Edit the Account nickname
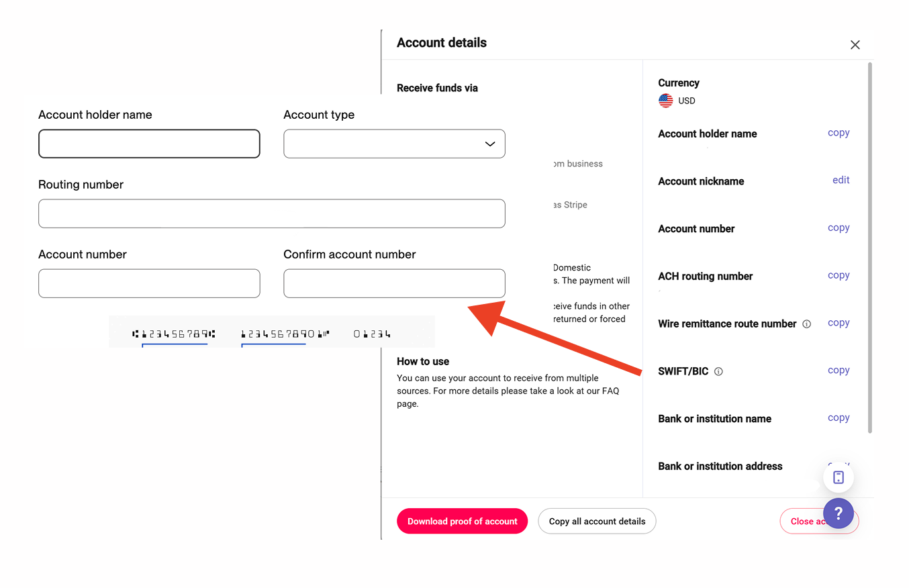 click(x=841, y=180)
